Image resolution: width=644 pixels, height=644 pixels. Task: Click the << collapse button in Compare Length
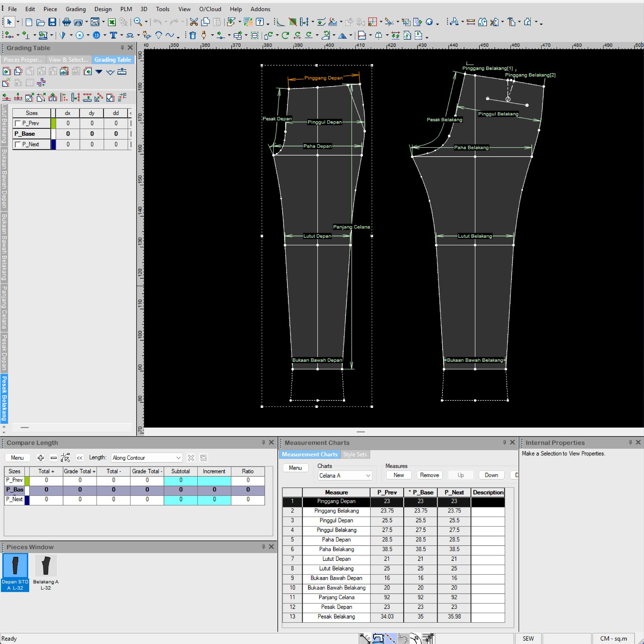(80, 458)
